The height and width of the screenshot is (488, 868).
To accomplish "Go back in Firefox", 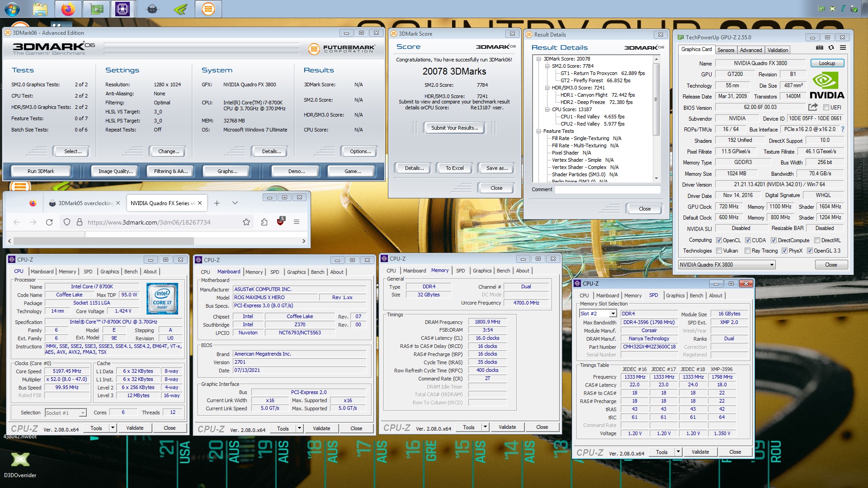I will (x=17, y=222).
